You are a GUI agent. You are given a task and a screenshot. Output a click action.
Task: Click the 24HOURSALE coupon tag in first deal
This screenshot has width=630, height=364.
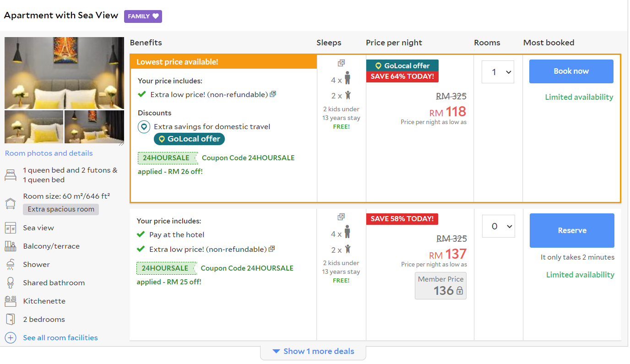[167, 158]
